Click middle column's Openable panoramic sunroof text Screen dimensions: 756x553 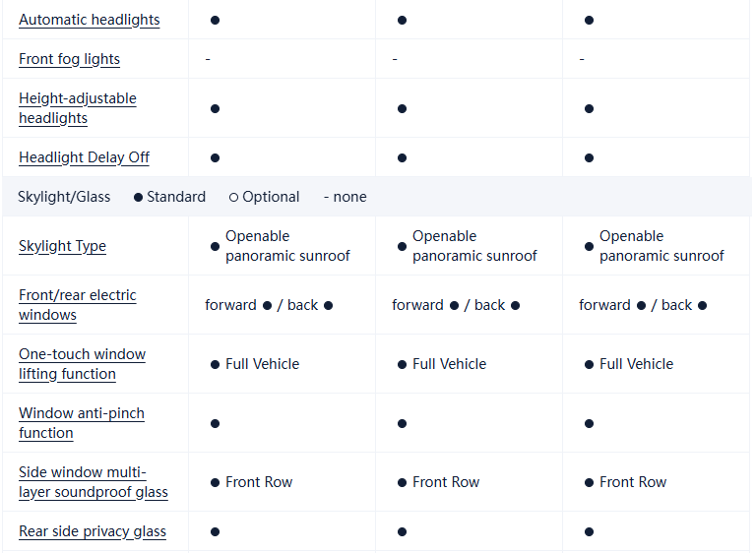(x=474, y=246)
